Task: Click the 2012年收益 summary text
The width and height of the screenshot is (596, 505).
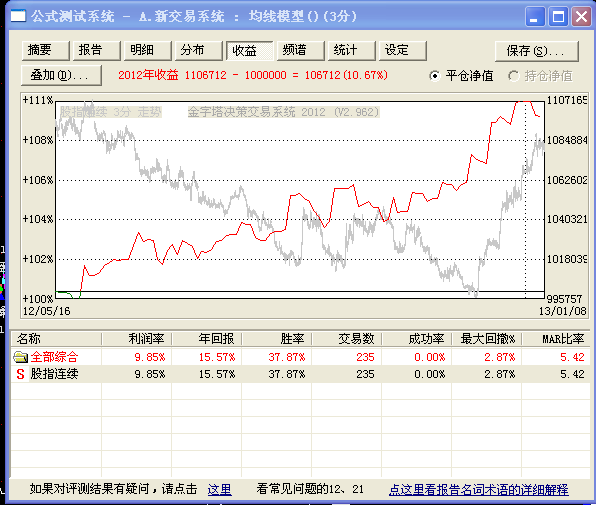Action: [253, 75]
